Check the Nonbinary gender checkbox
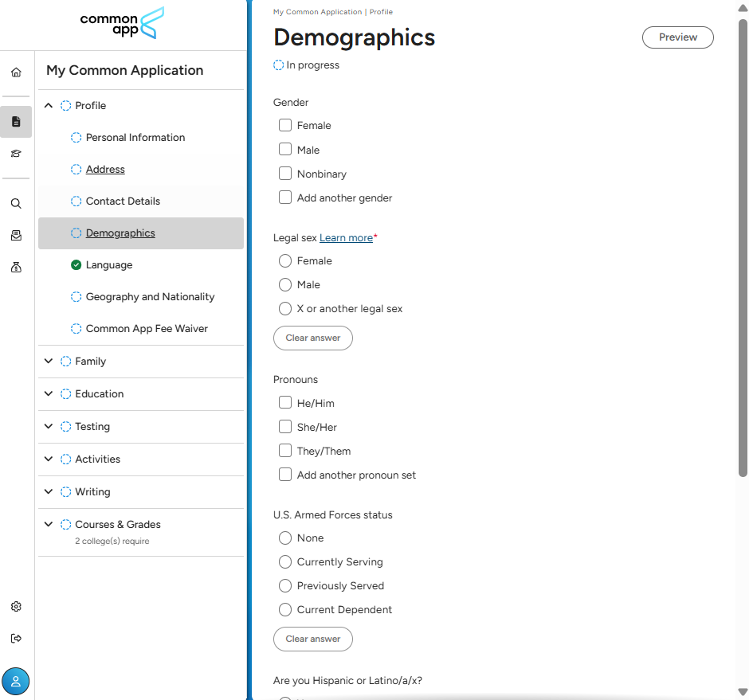 (x=285, y=174)
